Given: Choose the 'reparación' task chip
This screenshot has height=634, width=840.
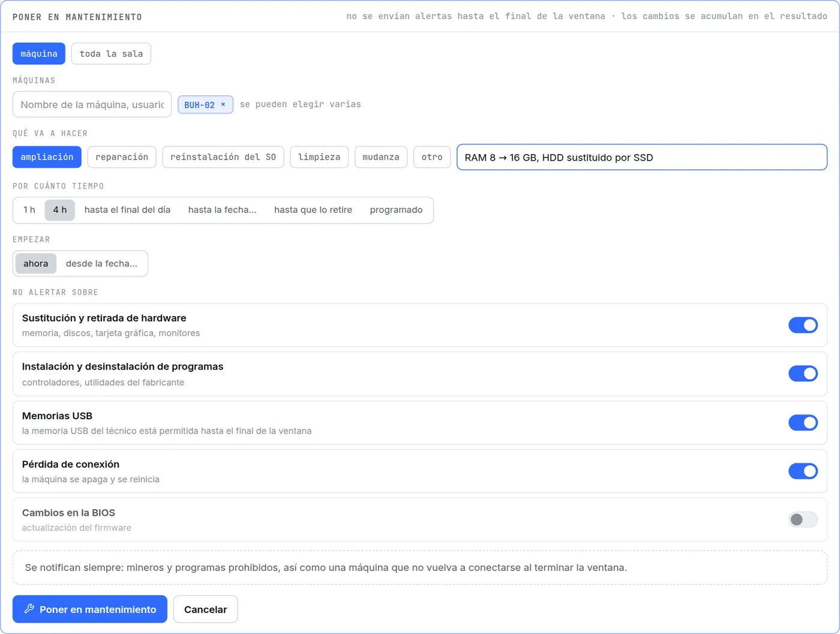Looking at the screenshot, I should 122,157.
